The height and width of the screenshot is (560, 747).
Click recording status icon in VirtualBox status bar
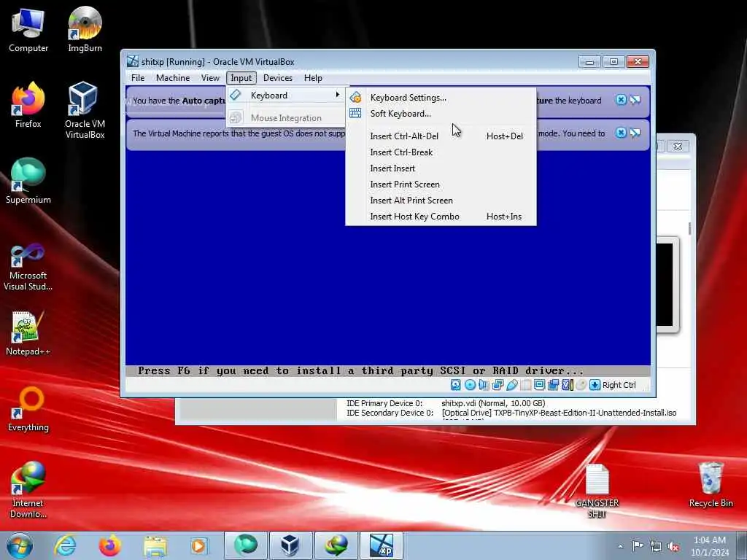pyautogui.click(x=553, y=385)
